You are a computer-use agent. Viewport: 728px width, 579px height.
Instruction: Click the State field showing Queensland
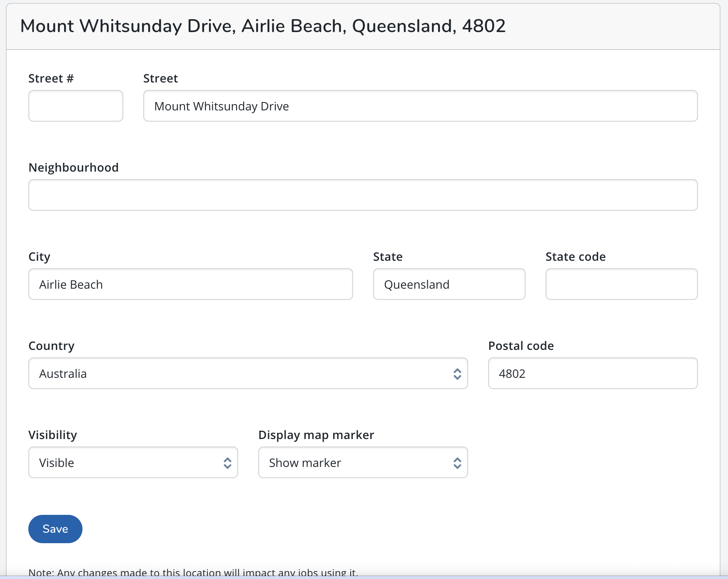tap(449, 284)
